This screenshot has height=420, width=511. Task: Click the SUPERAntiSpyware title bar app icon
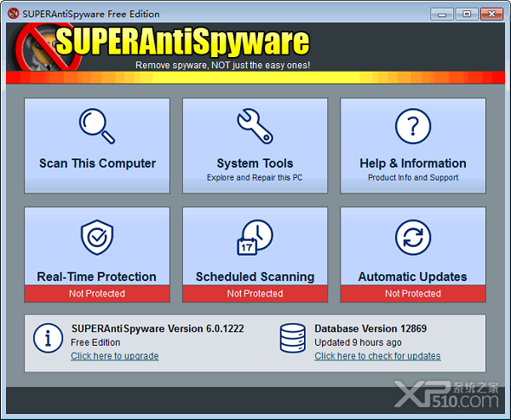click(x=14, y=14)
